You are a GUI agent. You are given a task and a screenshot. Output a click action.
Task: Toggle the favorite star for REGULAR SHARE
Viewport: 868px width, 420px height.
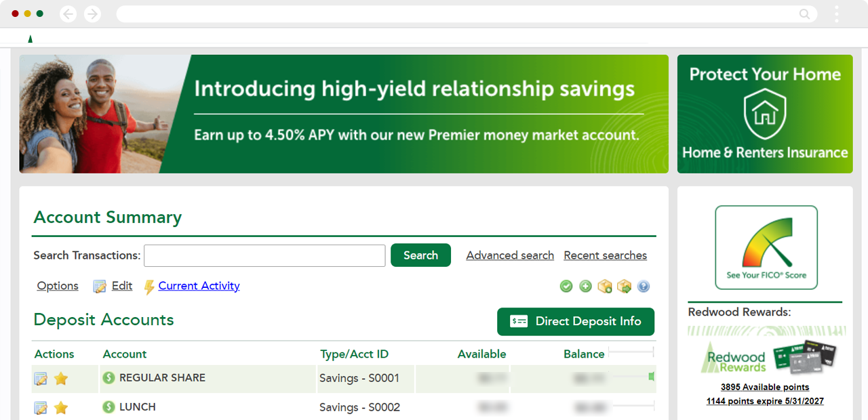61,379
